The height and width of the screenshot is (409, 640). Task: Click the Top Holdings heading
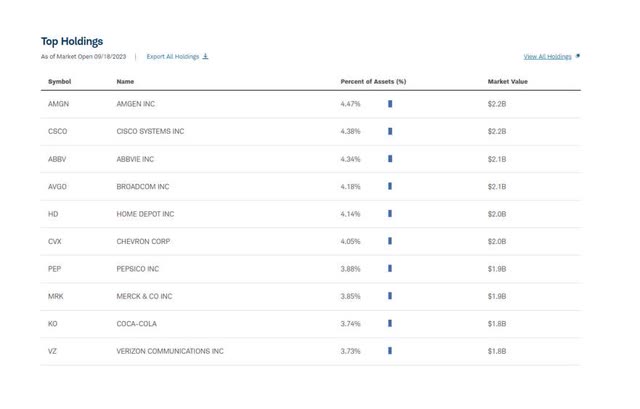coord(72,42)
